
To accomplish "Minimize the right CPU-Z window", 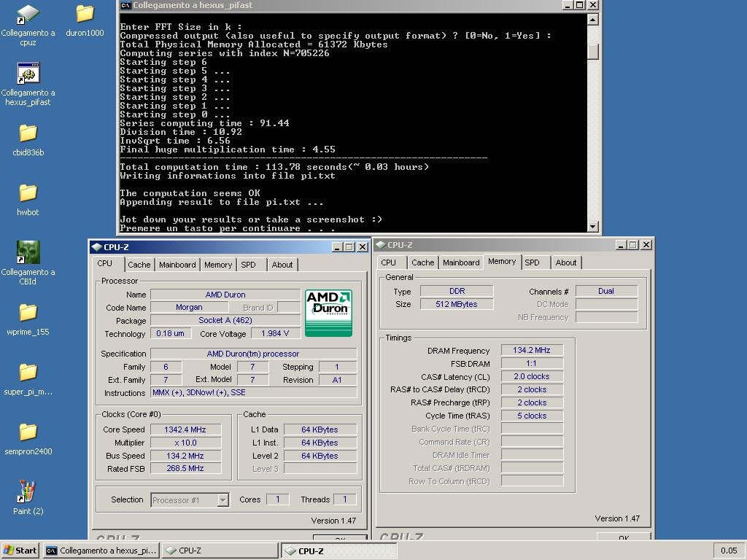I will click(621, 245).
